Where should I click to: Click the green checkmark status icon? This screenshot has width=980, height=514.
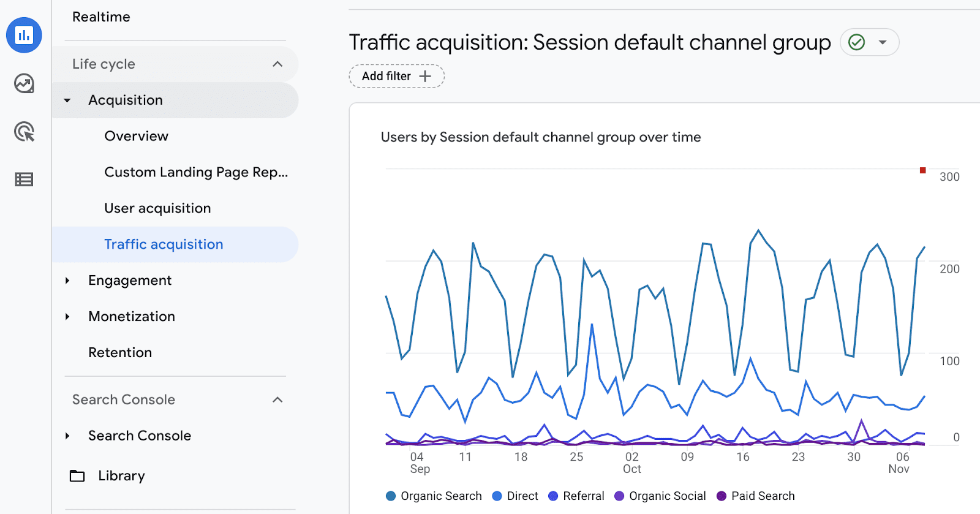856,42
